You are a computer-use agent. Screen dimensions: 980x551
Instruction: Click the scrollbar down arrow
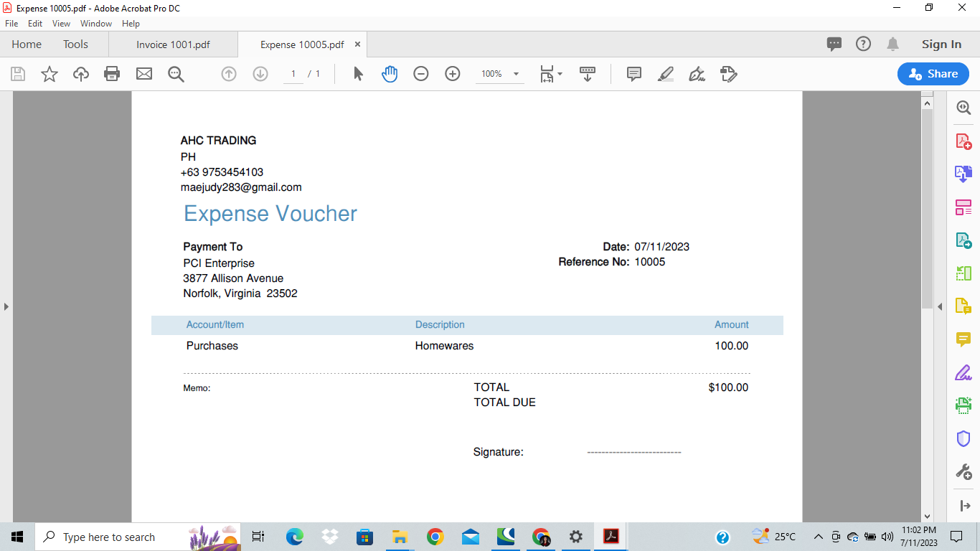[x=927, y=516]
